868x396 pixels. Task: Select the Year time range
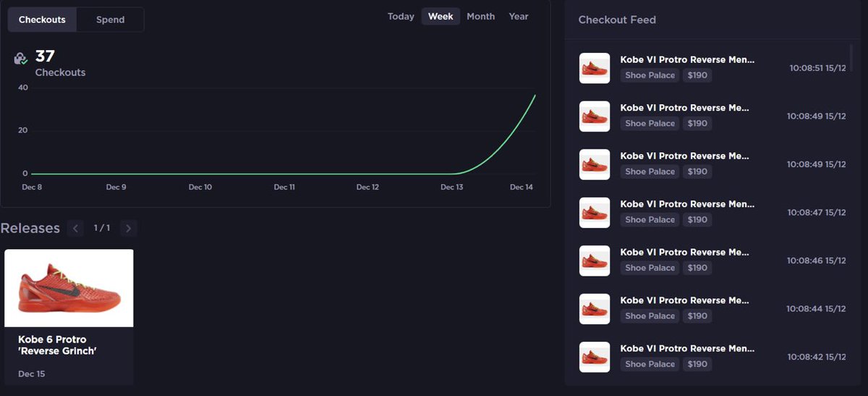[519, 17]
